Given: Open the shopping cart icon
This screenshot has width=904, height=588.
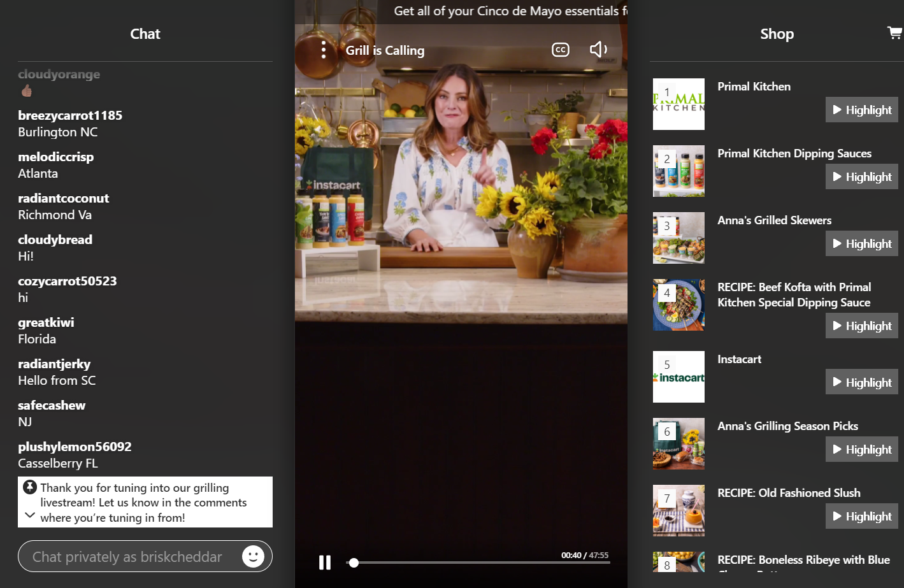Looking at the screenshot, I should (x=895, y=32).
